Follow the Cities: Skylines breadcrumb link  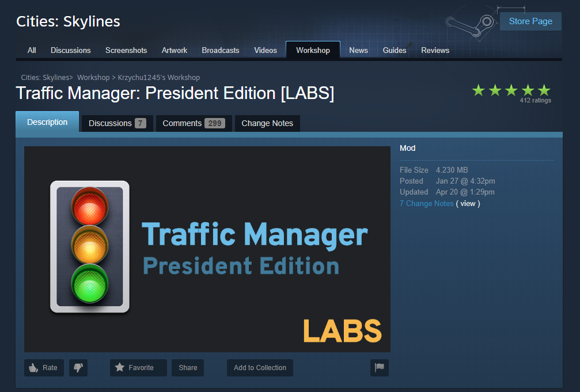tap(45, 77)
